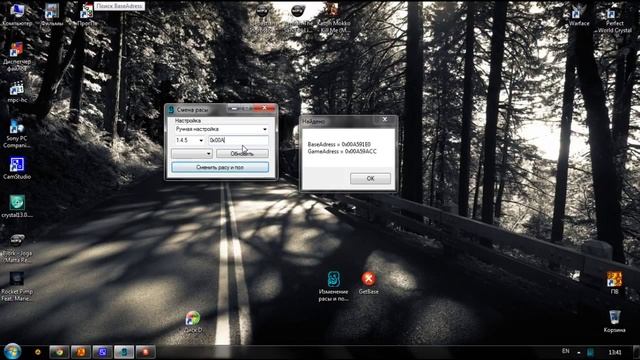Image resolution: width=640 pixels, height=360 pixels.
Task: Click OK in the Найдено dialog
Action: pyautogui.click(x=370, y=178)
